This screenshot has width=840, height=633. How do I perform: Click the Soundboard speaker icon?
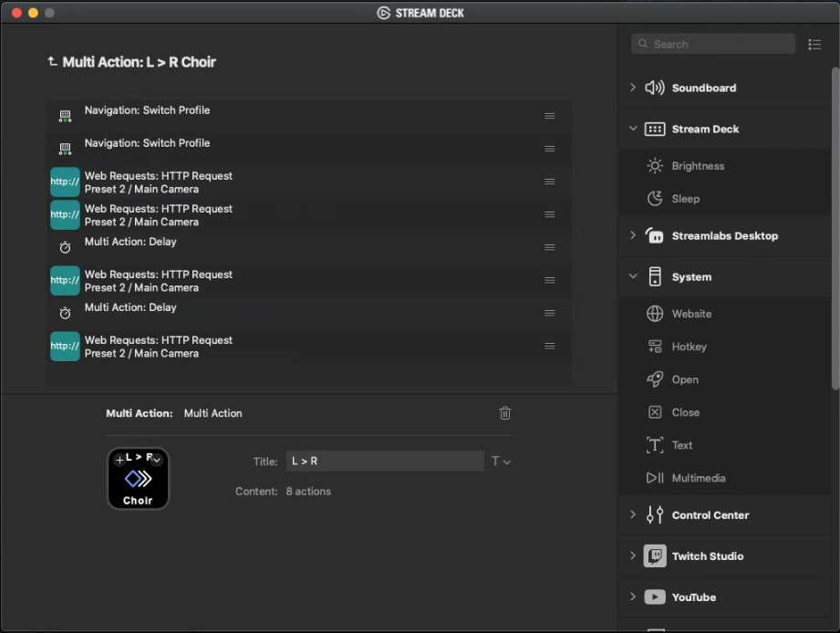coord(655,88)
